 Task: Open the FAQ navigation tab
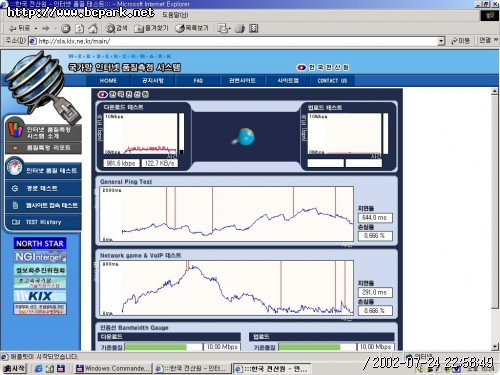[x=198, y=81]
